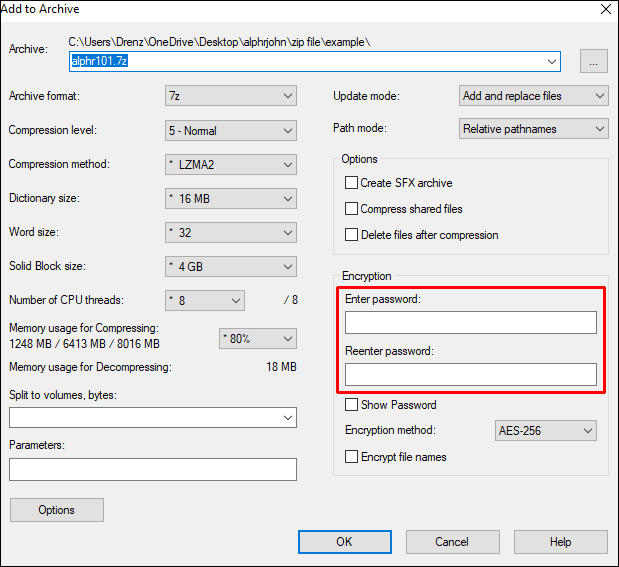Click the OK button
Image resolution: width=619 pixels, height=567 pixels.
coord(344,542)
